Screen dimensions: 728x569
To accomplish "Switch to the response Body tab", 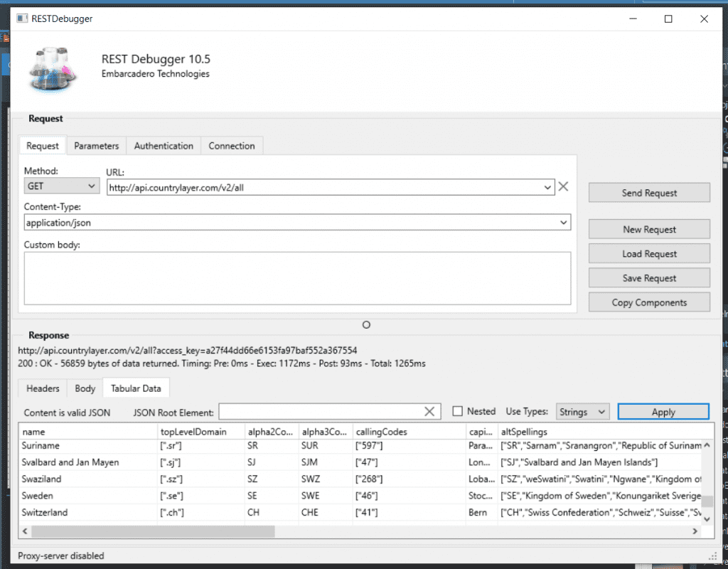I will click(85, 388).
